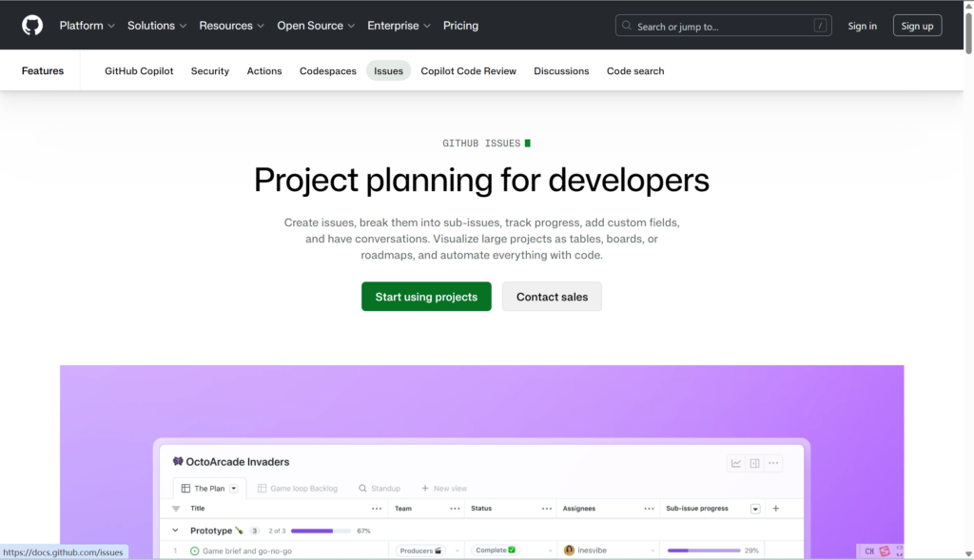Open the Sub-issue progress column dropdown
The image size is (974, 560).
pos(755,509)
